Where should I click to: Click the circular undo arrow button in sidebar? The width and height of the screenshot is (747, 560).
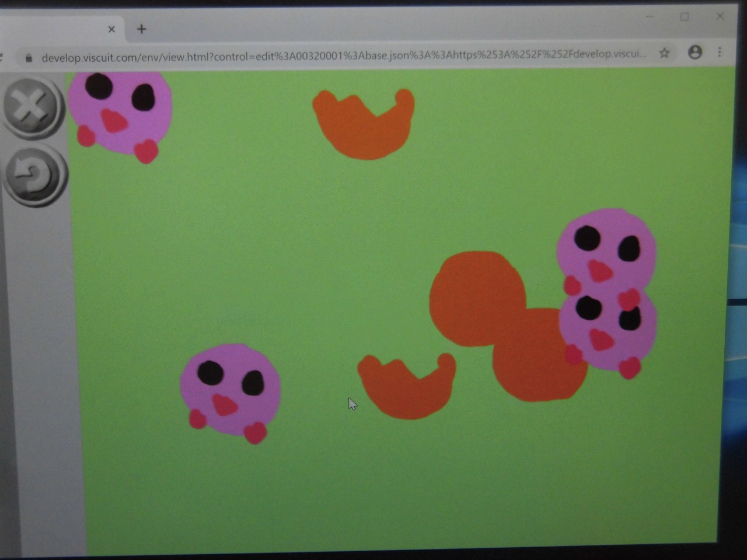click(35, 175)
